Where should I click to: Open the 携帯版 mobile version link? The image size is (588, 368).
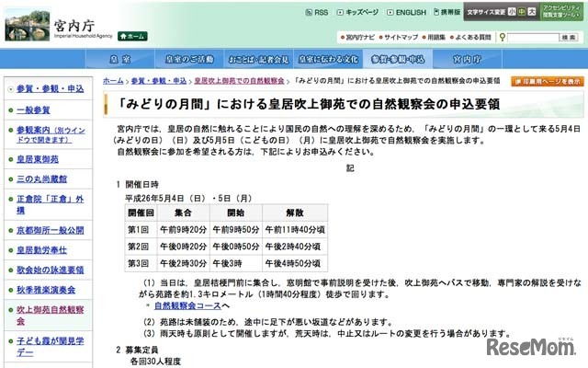point(447,12)
